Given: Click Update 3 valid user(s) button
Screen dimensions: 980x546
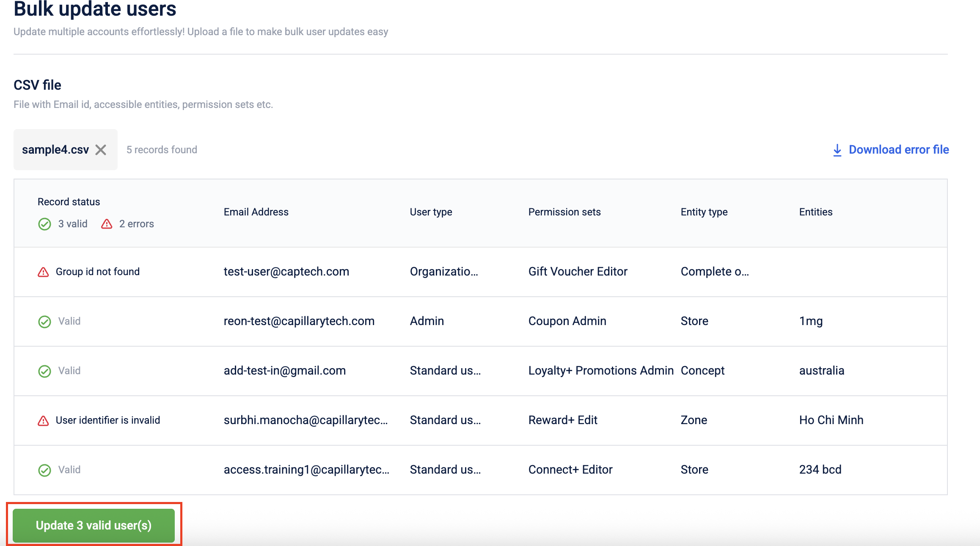Looking at the screenshot, I should pos(94,525).
